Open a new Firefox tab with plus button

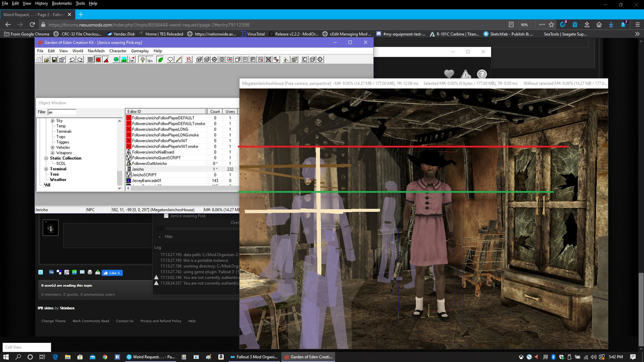[80, 14]
